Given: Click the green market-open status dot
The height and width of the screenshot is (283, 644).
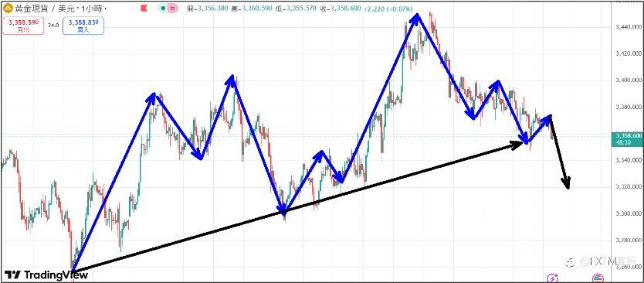Looking at the screenshot, I should pos(164,8).
